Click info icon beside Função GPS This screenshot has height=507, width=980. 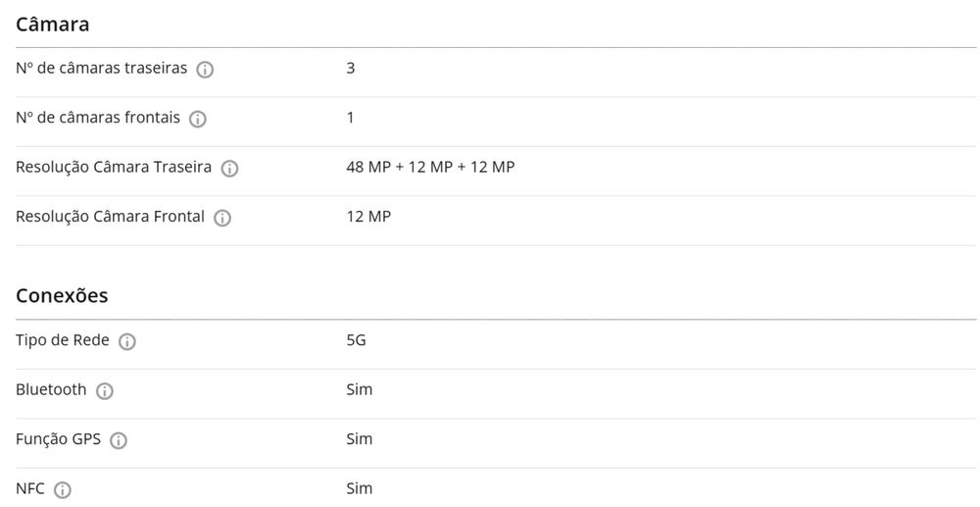119,440
